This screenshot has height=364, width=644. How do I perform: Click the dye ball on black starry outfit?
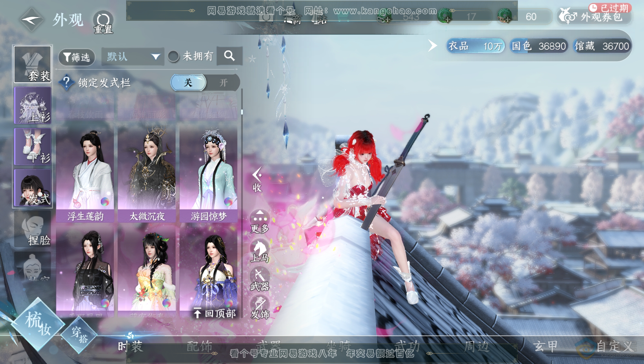[x=105, y=303]
